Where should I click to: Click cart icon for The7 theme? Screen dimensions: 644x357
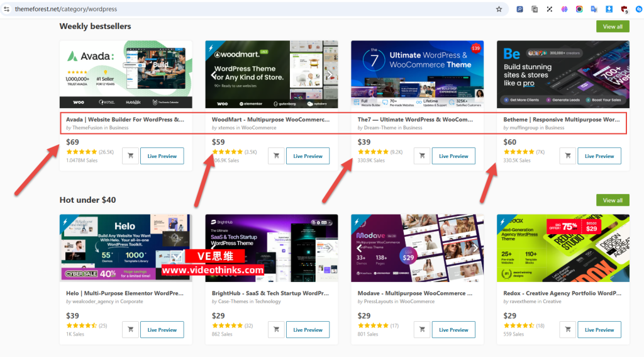[x=422, y=156]
